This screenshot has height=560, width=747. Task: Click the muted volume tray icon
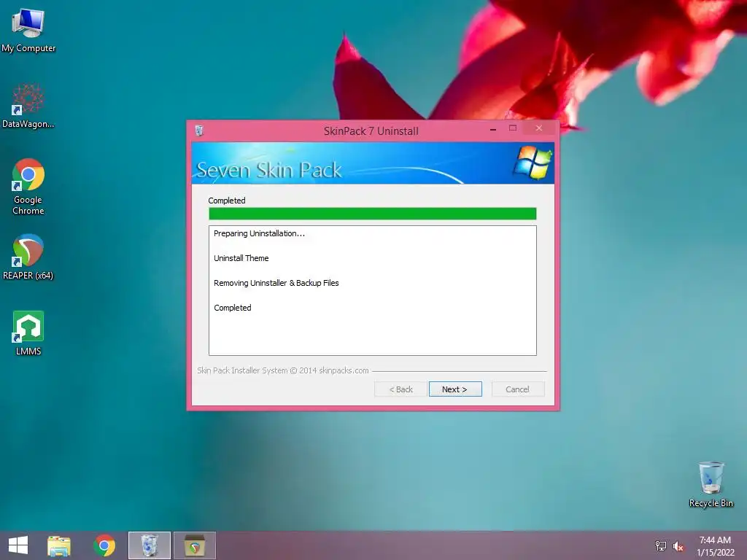[x=678, y=546]
